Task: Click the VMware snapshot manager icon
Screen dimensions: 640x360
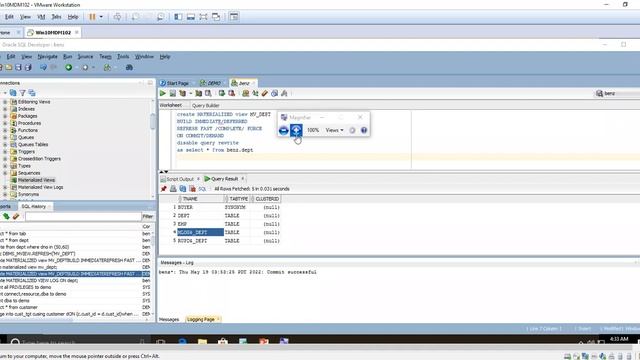Action: click(161, 17)
